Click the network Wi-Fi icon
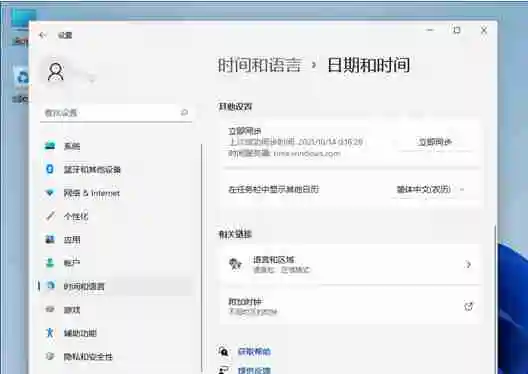The image size is (528, 374). click(50, 193)
